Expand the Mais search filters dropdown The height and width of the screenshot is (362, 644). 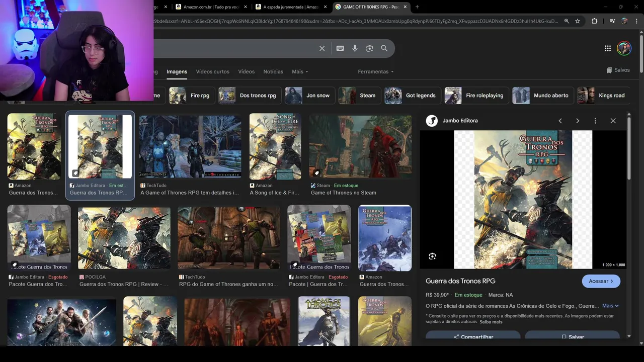pyautogui.click(x=300, y=71)
